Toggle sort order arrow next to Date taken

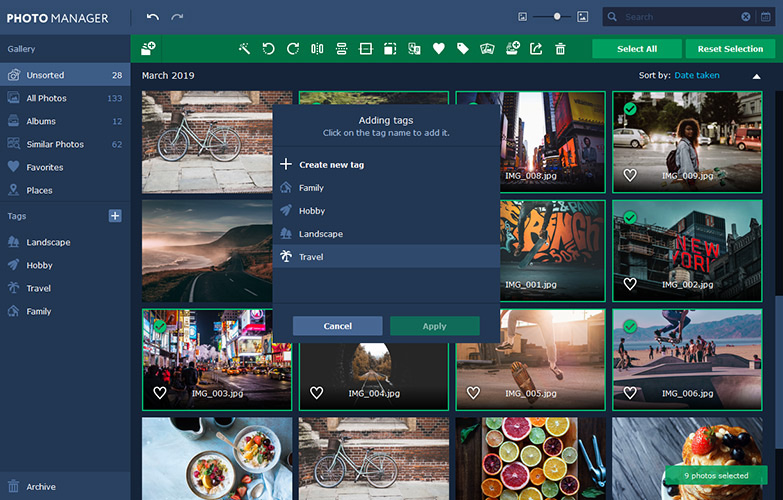pyautogui.click(x=757, y=76)
